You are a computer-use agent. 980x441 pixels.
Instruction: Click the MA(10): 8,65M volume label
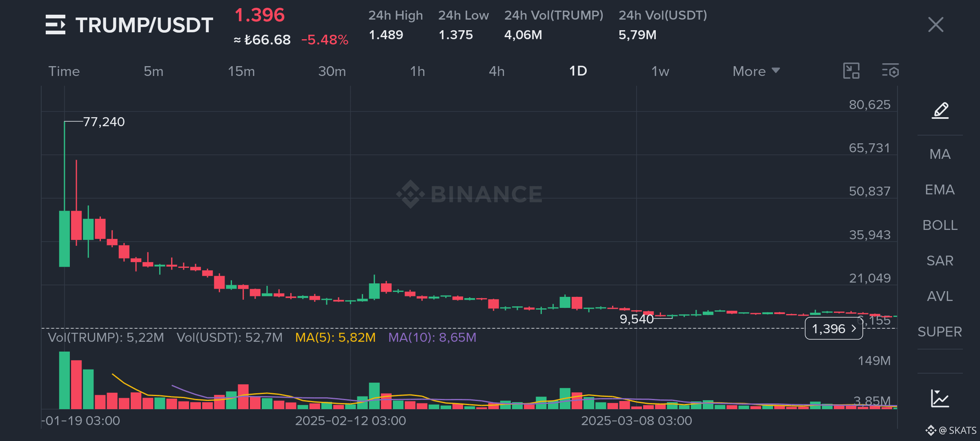click(x=432, y=338)
